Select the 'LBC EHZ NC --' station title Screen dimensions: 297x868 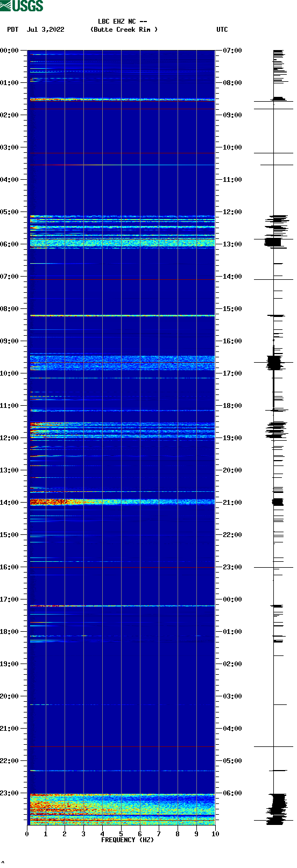coord(123,22)
